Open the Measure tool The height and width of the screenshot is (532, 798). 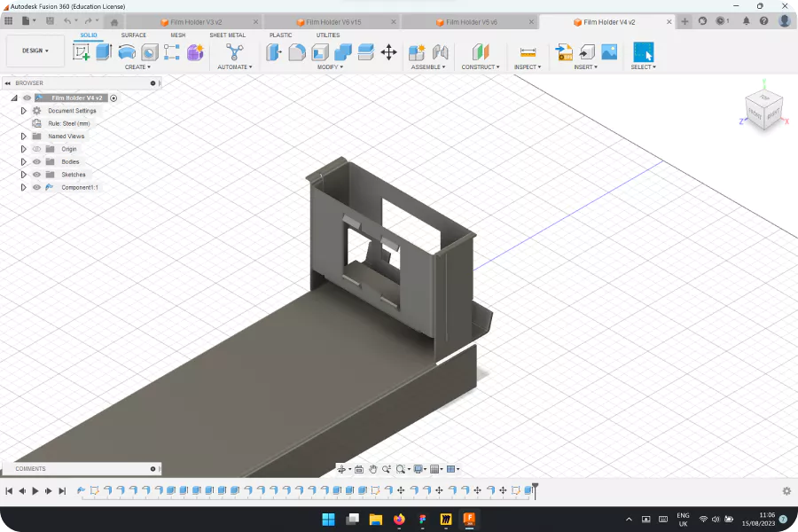click(528, 52)
